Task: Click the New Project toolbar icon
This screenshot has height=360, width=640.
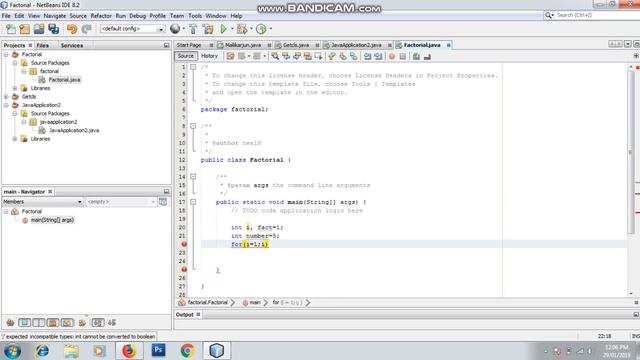Action: pyautogui.click(x=24, y=29)
